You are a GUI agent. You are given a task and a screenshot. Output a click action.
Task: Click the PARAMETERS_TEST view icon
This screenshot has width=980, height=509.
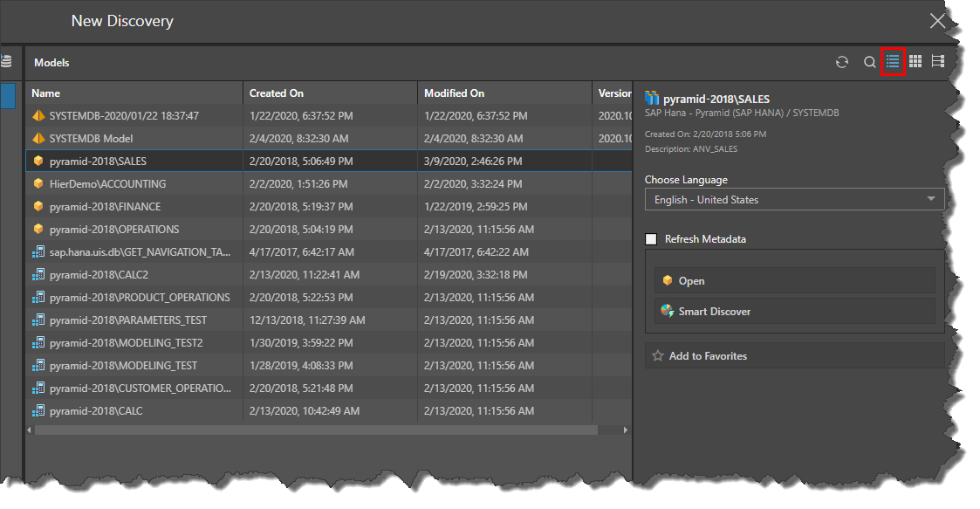tap(38, 320)
